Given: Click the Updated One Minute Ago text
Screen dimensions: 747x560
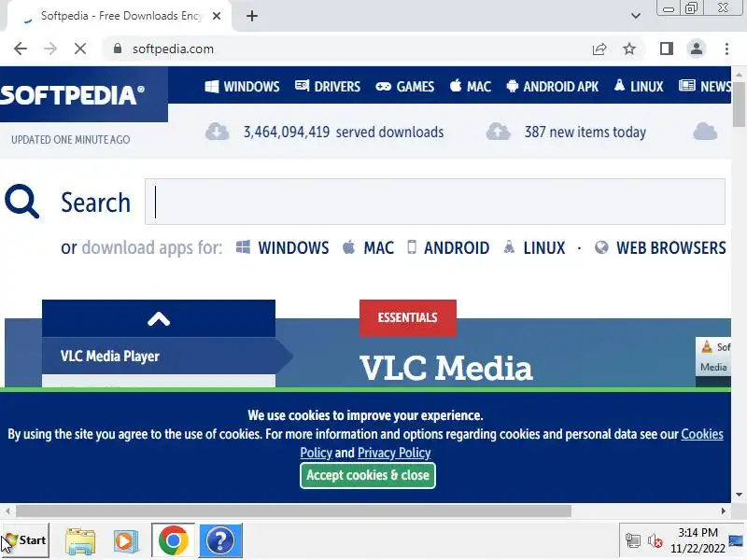Looking at the screenshot, I should (71, 139).
